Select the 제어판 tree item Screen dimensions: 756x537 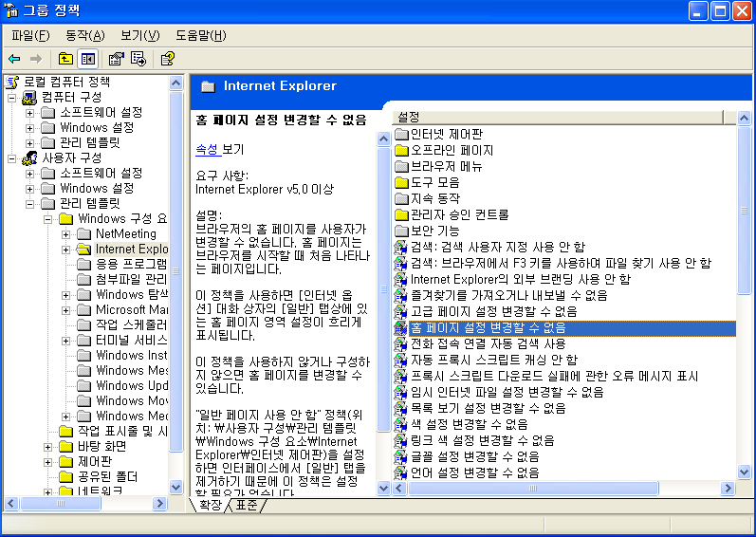95,462
